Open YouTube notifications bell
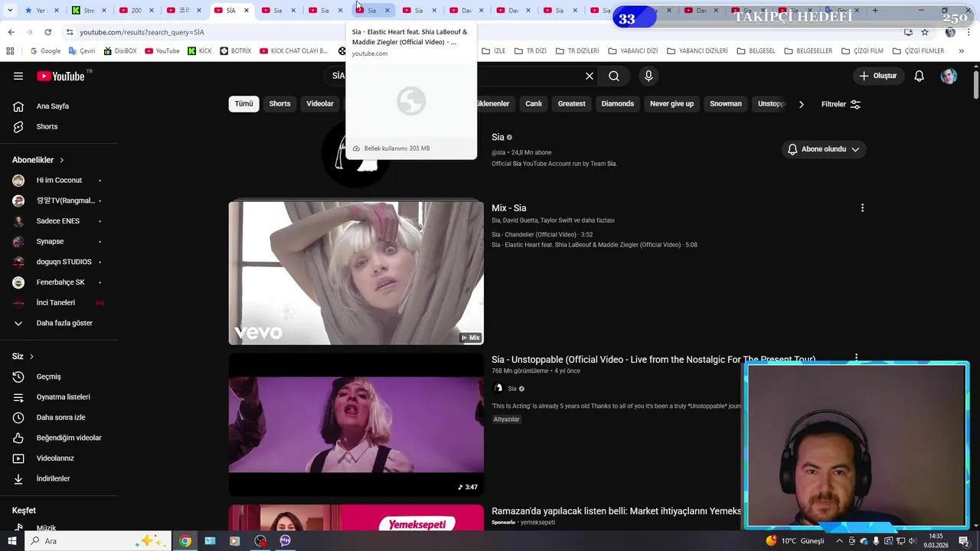The image size is (980, 551). 920,76
